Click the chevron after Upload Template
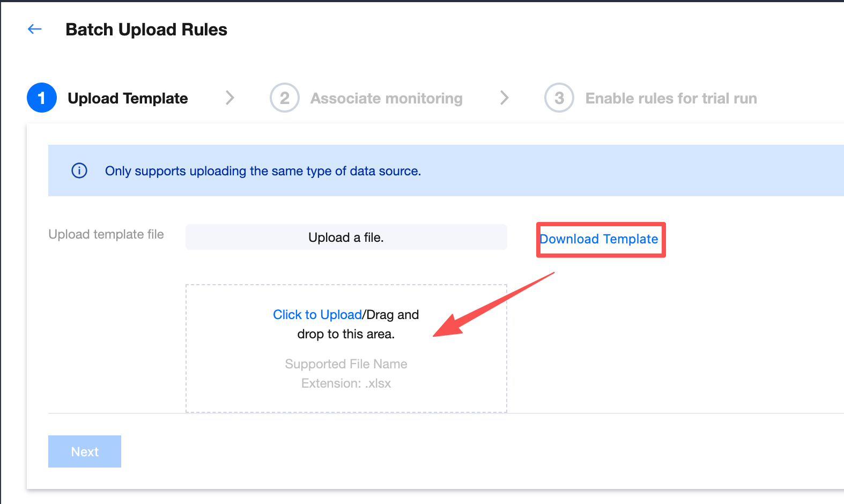This screenshot has height=504, width=844. pos(230,98)
